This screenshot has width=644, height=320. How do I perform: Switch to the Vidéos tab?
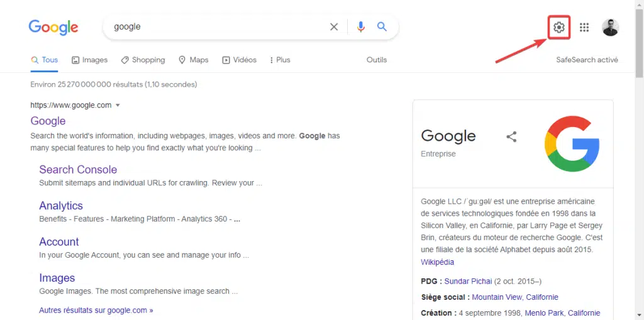click(240, 60)
